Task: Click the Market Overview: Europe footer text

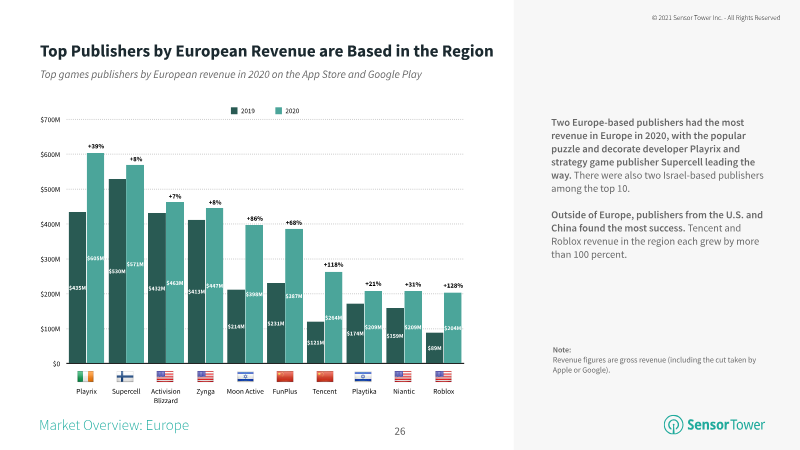Action: pos(114,425)
